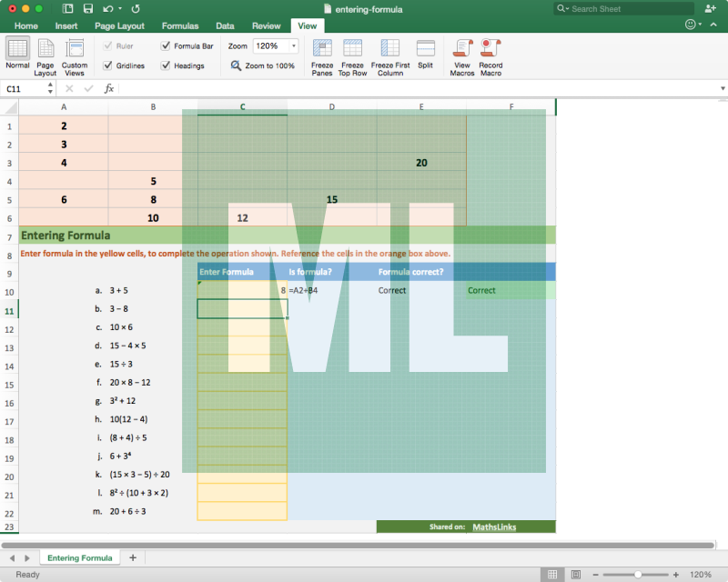Viewport: 728px width, 582px height.
Task: Click the MathsLinks link
Action: coord(491,527)
